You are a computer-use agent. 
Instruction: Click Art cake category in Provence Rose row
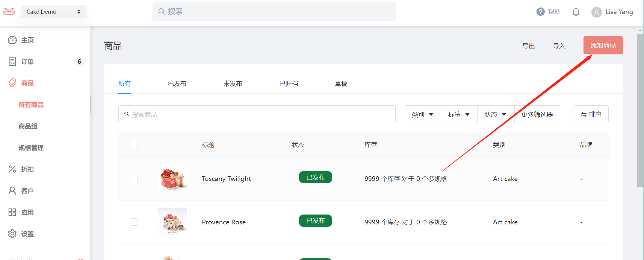(505, 222)
